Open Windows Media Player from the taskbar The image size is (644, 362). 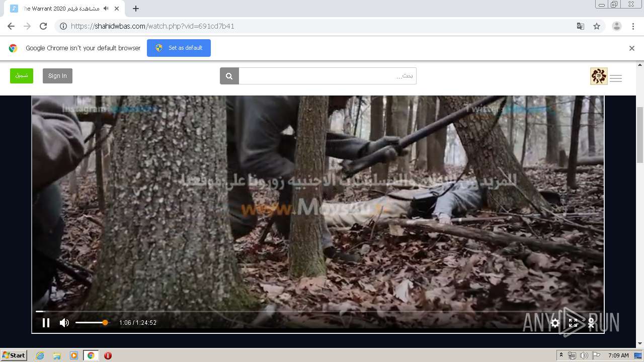coord(74,355)
